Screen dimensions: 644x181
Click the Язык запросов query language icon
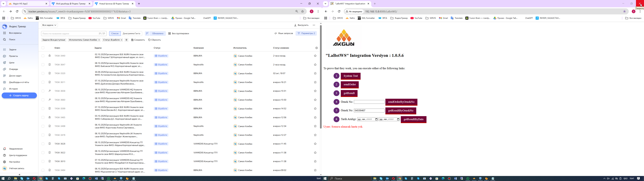tap(276, 34)
